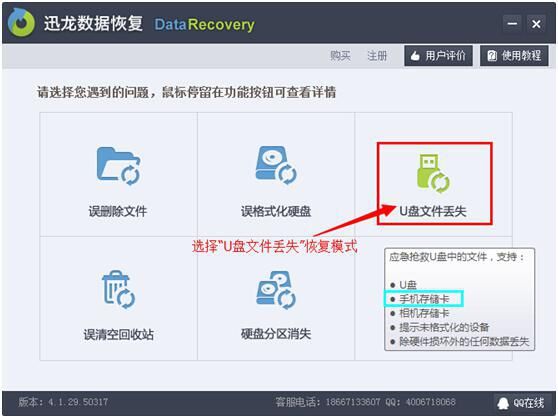Screen dimensions: 558x418
Task: Open the 注册 registration link
Action: (x=377, y=55)
